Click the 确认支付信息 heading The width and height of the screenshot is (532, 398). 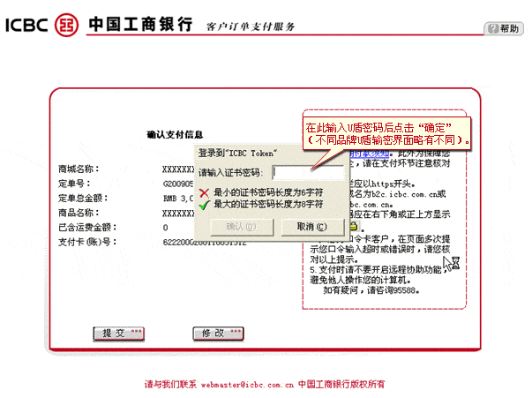pos(175,135)
